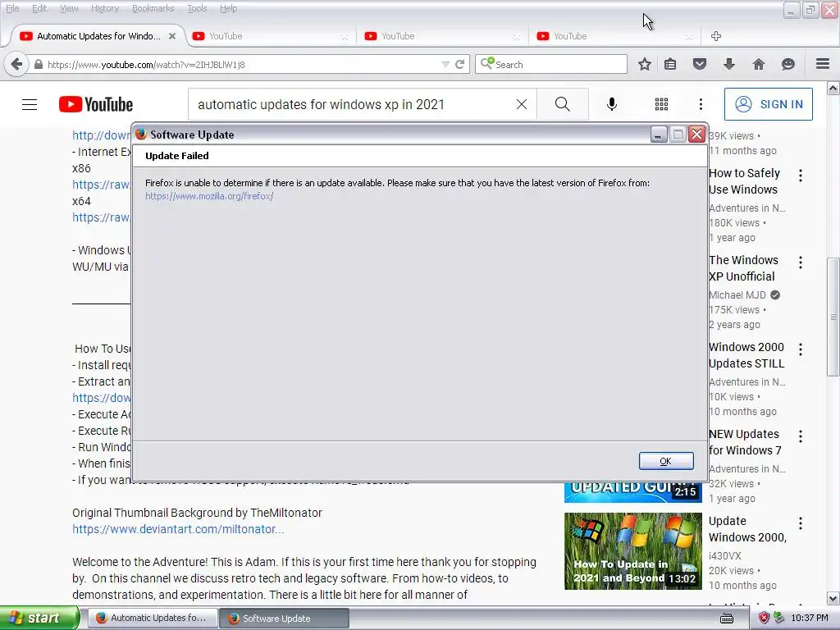Close the Automatic Updates for Windows tab
Image resolution: width=840 pixels, height=630 pixels.
[x=172, y=36]
